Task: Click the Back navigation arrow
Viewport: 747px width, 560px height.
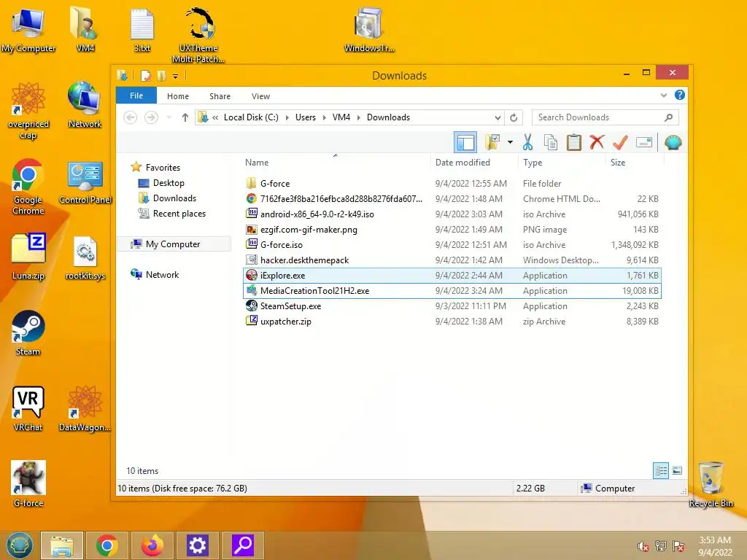Action: 130,117
